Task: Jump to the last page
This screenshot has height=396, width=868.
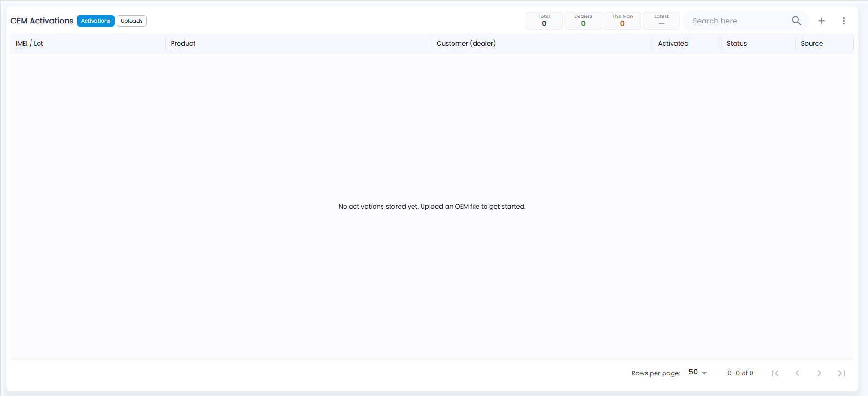Action: (841, 373)
